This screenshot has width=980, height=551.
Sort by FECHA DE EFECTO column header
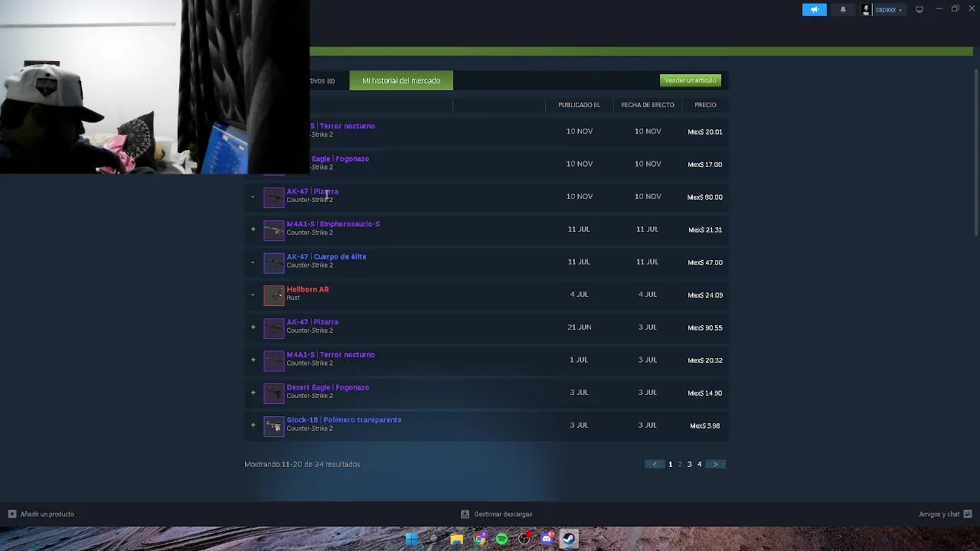click(648, 105)
